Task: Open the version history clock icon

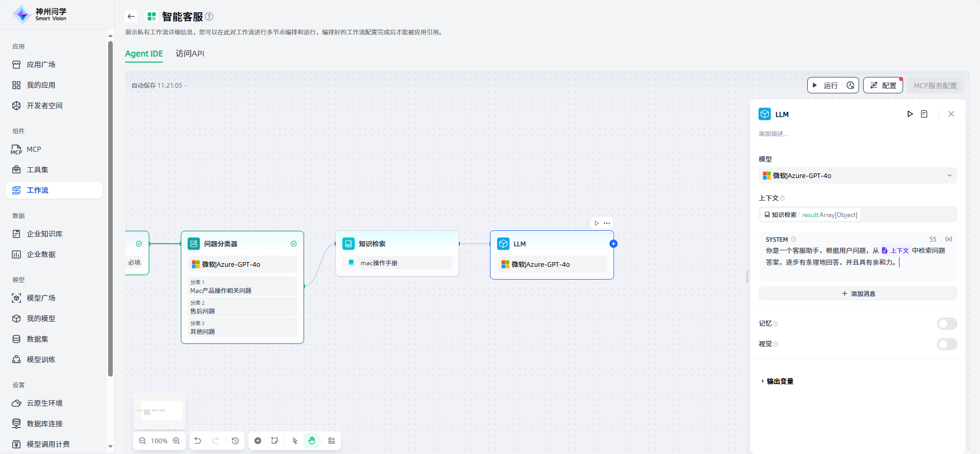Action: pyautogui.click(x=235, y=441)
